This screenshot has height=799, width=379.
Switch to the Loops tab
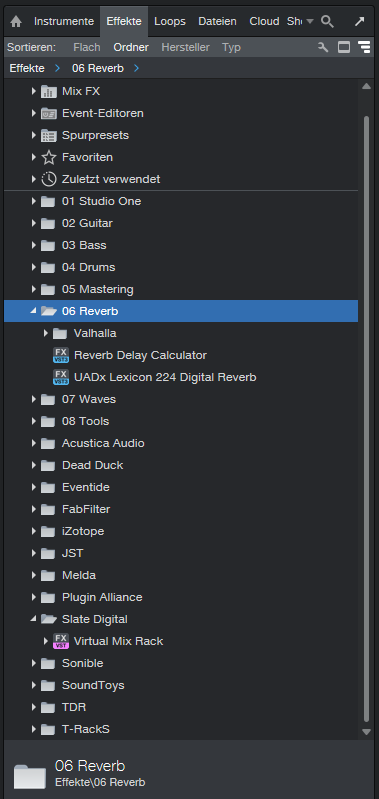[x=170, y=21]
